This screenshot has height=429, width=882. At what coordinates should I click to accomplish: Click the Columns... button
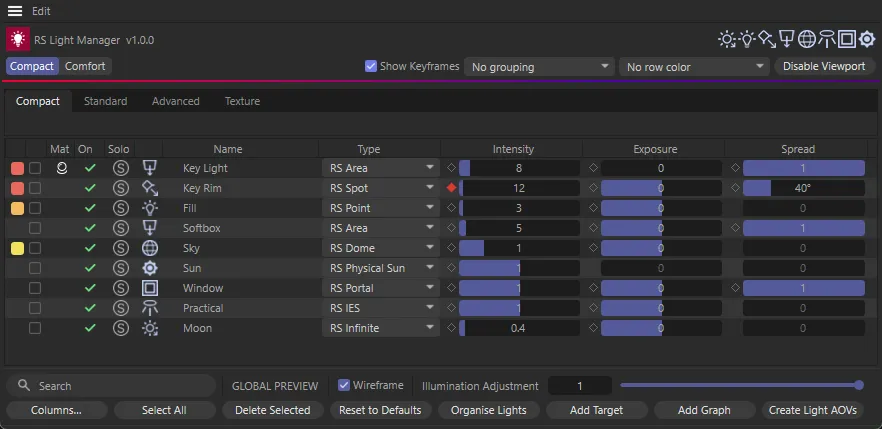56,410
